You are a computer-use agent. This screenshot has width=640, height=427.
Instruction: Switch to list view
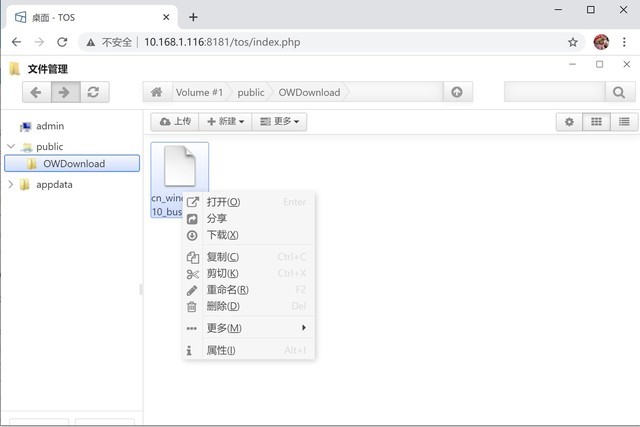pos(624,122)
